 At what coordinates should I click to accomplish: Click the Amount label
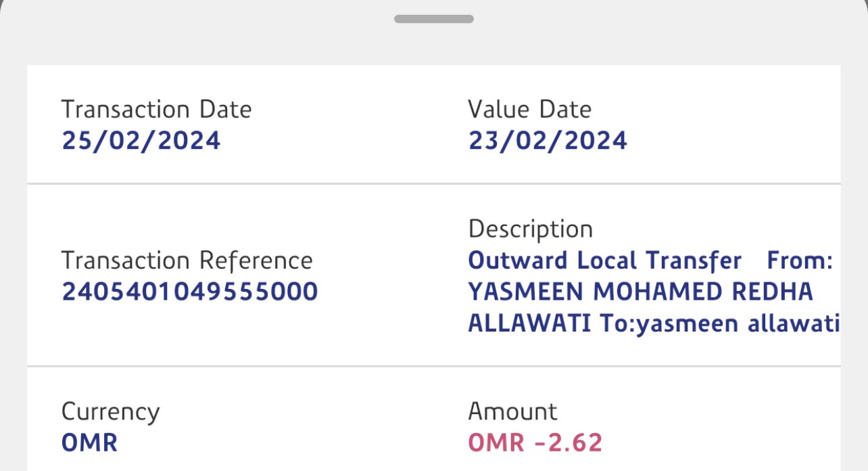click(x=512, y=411)
